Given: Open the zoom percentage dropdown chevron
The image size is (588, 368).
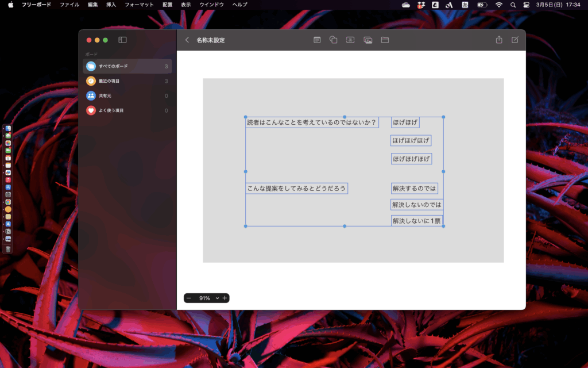Looking at the screenshot, I should point(216,298).
